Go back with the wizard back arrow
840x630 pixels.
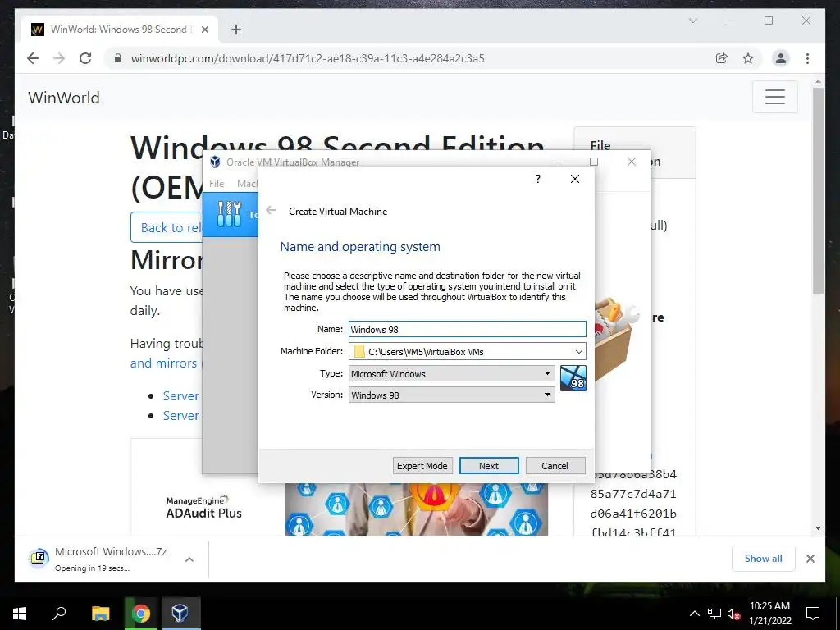pos(271,211)
